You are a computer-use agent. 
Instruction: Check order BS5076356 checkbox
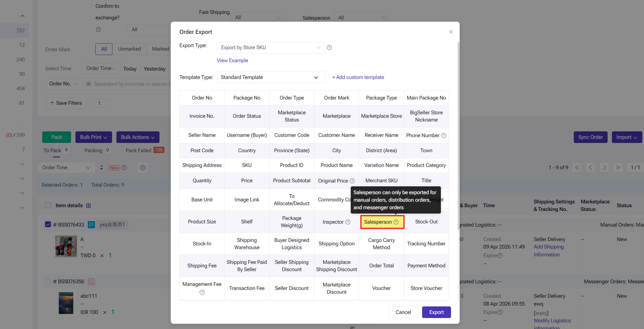[x=48, y=281]
